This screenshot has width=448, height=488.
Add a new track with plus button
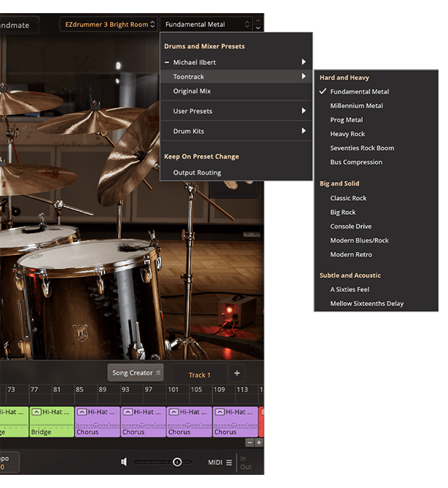237,374
